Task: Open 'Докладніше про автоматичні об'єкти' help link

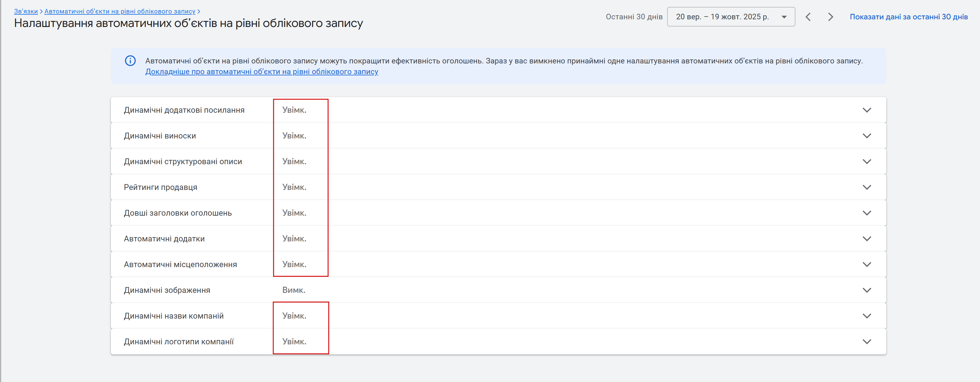Action: pos(261,72)
